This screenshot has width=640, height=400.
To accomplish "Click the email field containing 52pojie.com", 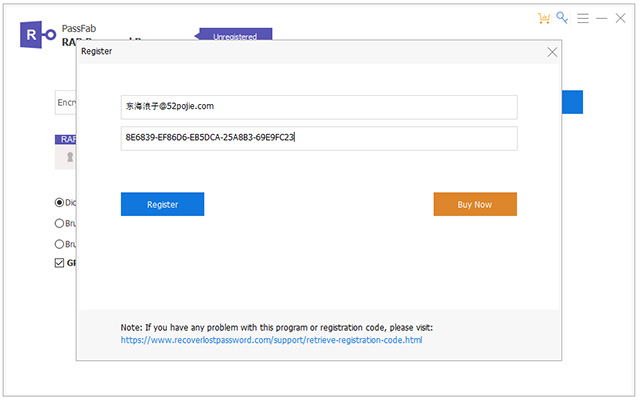I will (318, 106).
